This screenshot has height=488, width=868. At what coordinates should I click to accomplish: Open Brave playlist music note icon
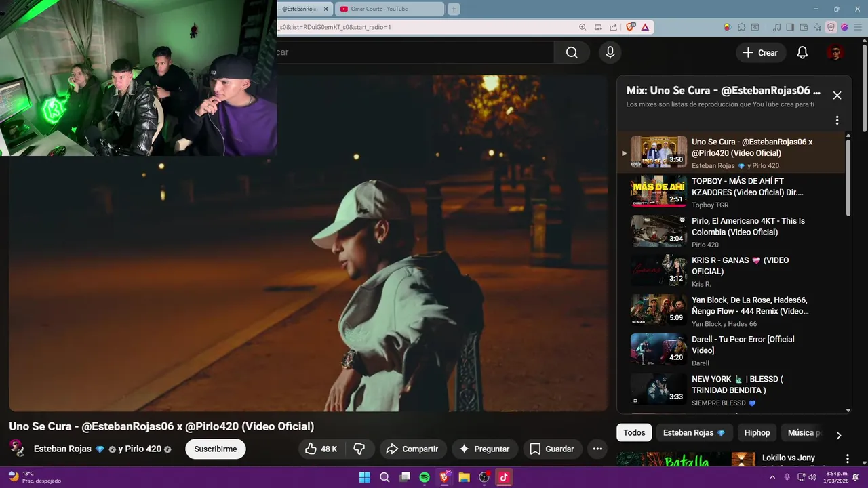point(777,27)
